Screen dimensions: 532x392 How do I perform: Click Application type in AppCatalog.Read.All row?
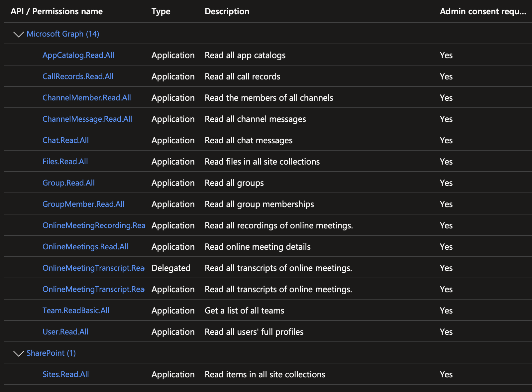point(173,55)
